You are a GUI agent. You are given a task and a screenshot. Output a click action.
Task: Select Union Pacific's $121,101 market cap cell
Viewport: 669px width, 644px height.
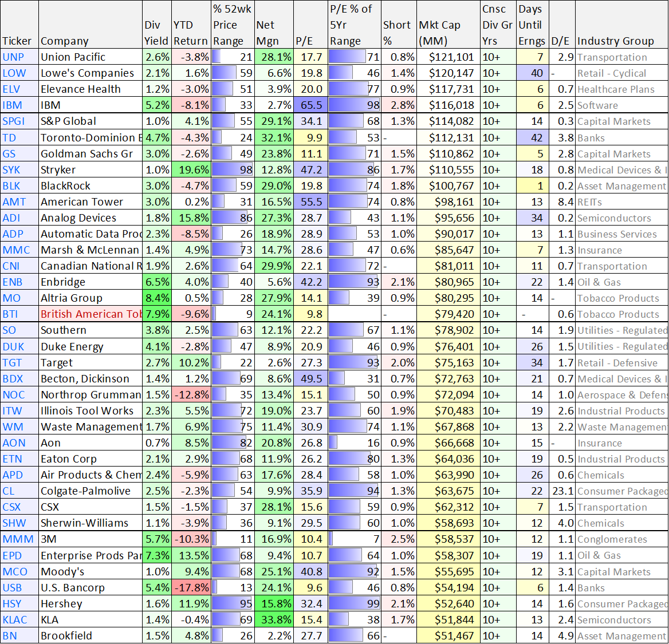(x=448, y=57)
